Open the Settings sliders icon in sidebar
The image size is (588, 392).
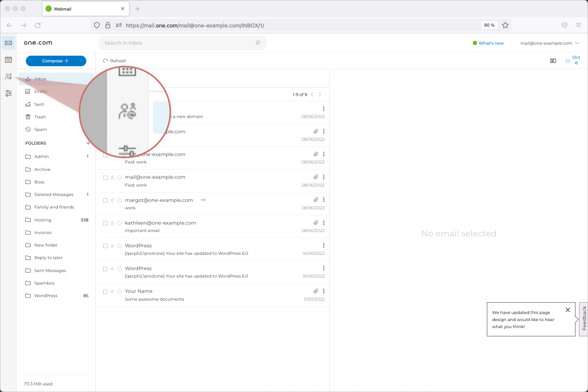point(8,93)
